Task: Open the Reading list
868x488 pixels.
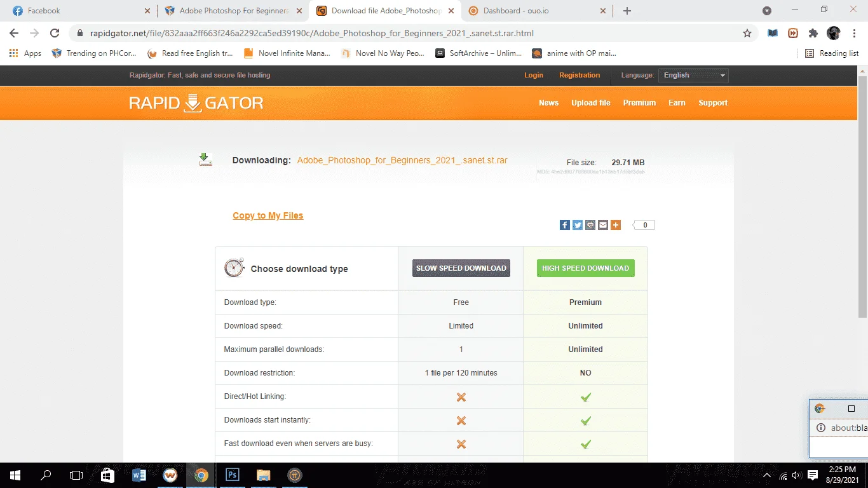Action: (x=832, y=53)
